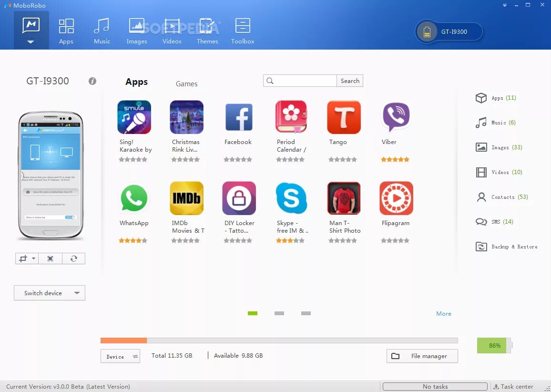The height and width of the screenshot is (392, 551).
Task: Open Contacts (53) in the sidebar
Action: point(502,197)
